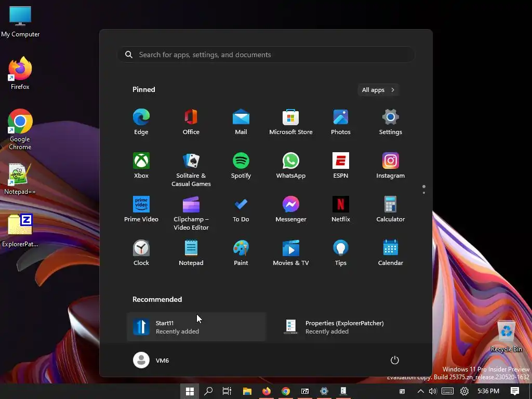The image size is (532, 399).
Task: Open the To Do app
Action: click(x=241, y=209)
